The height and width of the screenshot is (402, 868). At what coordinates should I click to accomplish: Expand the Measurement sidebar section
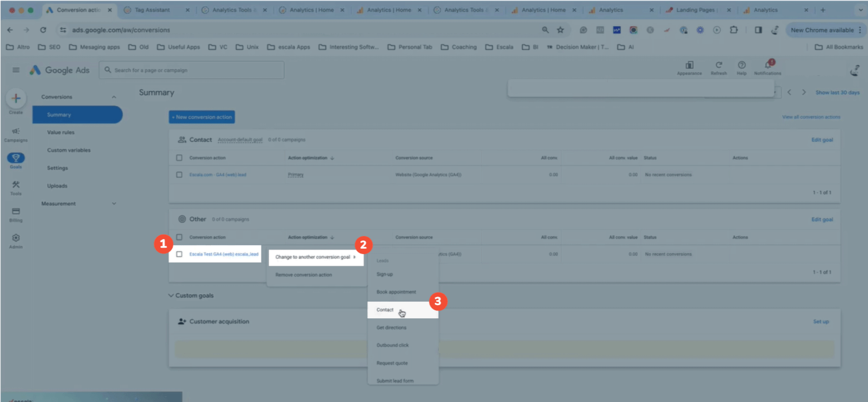[x=114, y=204]
